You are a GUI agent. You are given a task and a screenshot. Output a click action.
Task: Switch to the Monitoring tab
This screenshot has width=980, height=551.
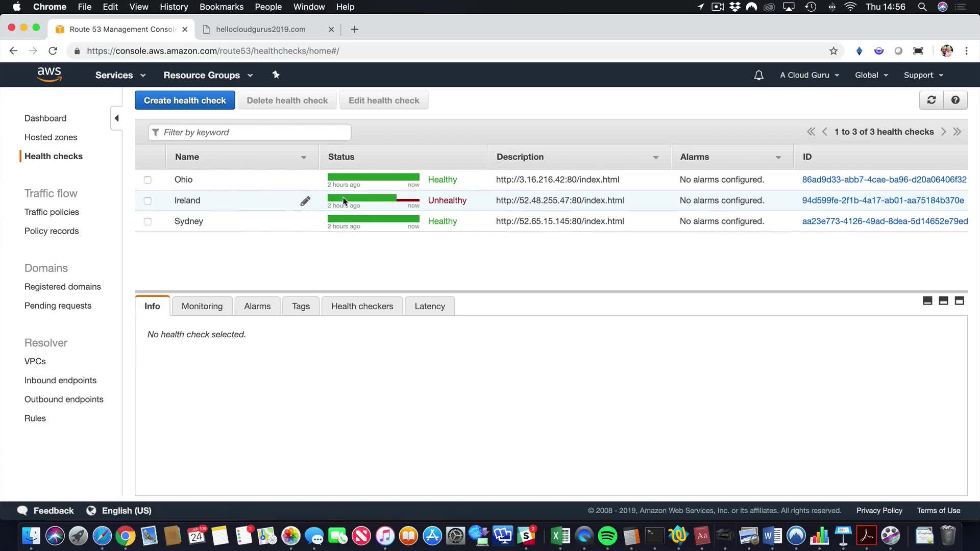tap(202, 306)
